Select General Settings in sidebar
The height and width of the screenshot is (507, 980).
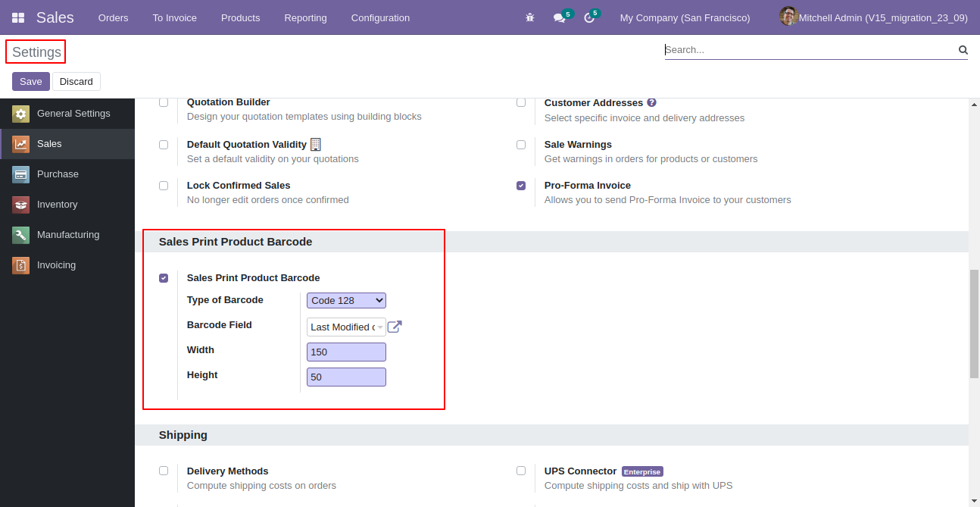click(x=67, y=114)
